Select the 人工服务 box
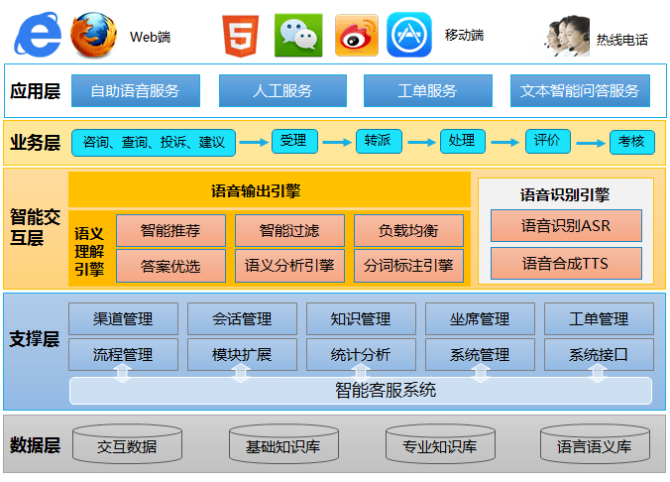Image resolution: width=670 pixels, height=482 pixels. point(283,91)
